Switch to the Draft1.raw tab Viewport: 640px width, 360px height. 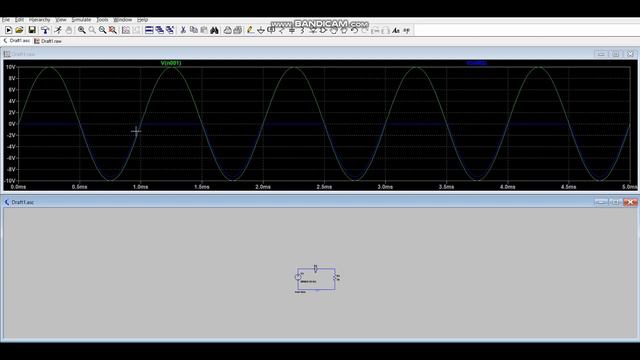(x=48, y=41)
